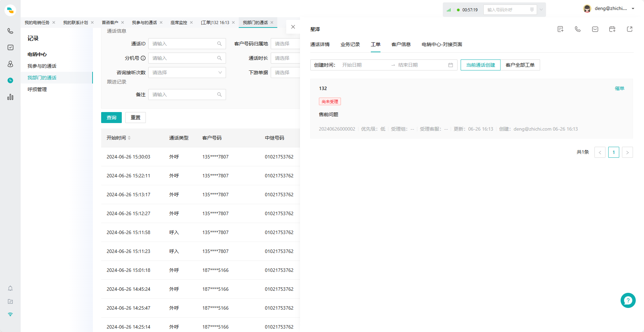The width and height of the screenshot is (644, 332).
Task: Click the calendar icon in date range
Action: pyautogui.click(x=451, y=65)
